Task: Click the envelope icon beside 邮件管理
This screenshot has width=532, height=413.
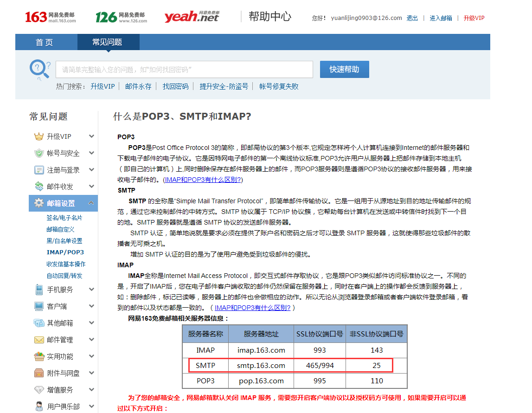Action: click(x=39, y=340)
